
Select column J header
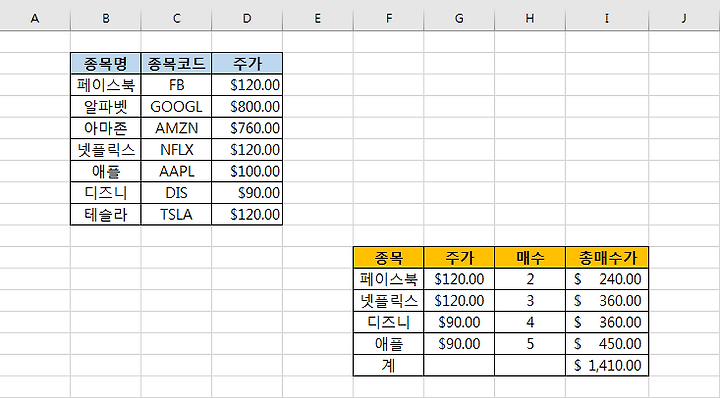[684, 18]
